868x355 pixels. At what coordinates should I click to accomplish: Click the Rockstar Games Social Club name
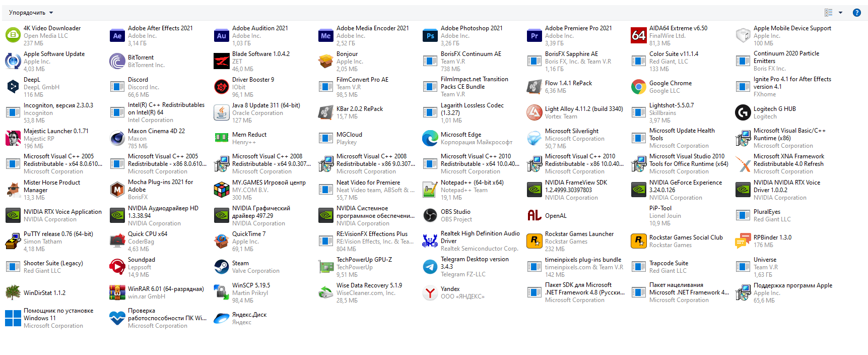[x=686, y=238]
